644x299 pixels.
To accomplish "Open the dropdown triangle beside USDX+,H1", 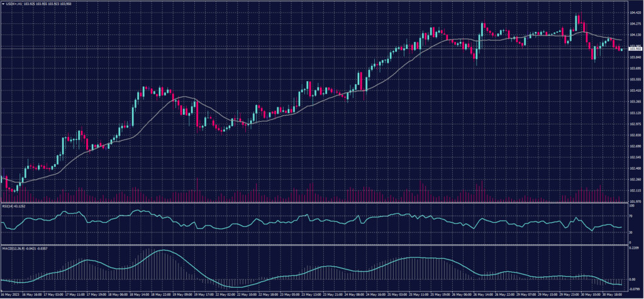I will (x=3, y=4).
